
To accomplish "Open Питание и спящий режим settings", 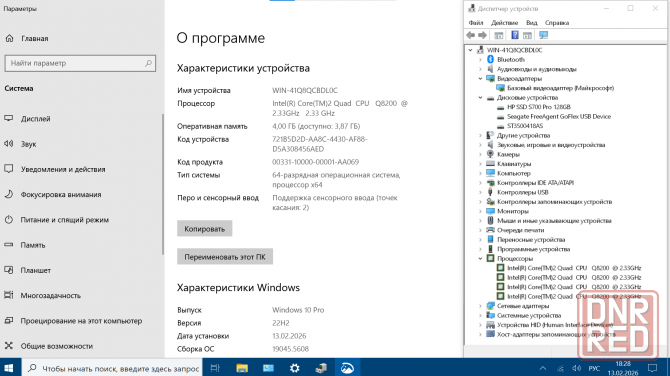I will click(x=65, y=220).
